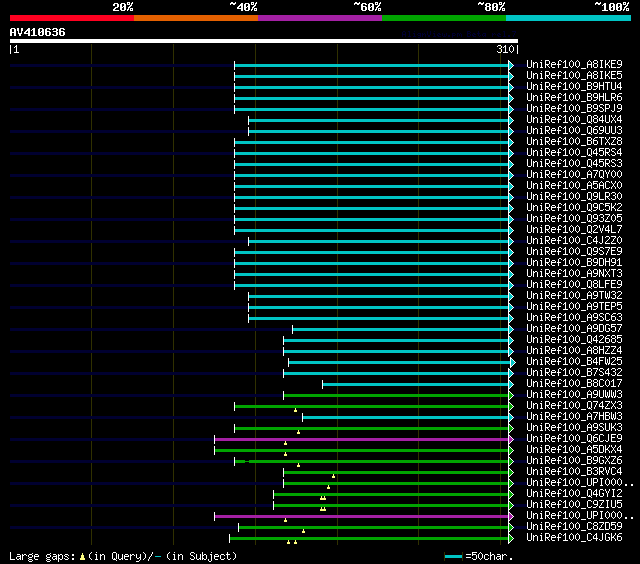
Task: Click the red 20% identity legend segment
Action: coord(72,18)
